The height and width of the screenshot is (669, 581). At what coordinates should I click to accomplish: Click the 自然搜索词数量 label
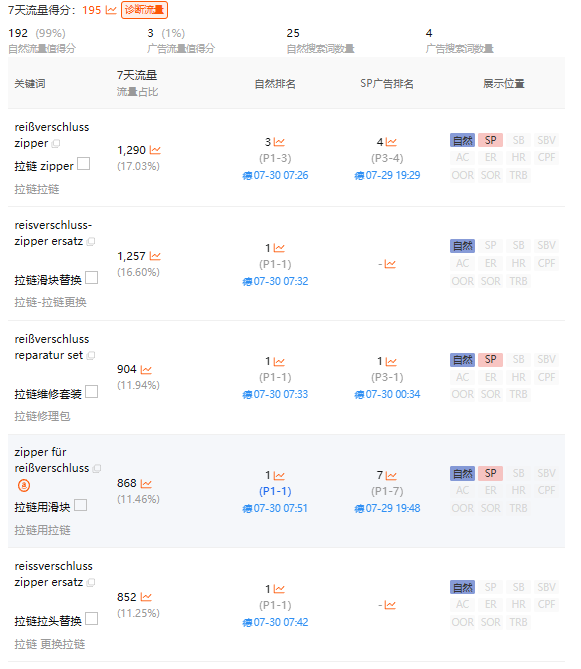pos(320,49)
